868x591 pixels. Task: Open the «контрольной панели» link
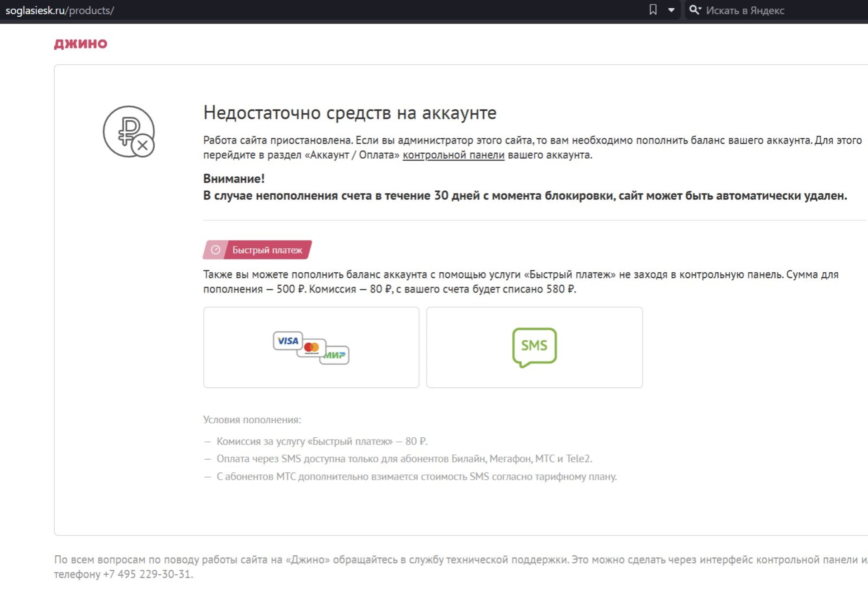pos(453,155)
